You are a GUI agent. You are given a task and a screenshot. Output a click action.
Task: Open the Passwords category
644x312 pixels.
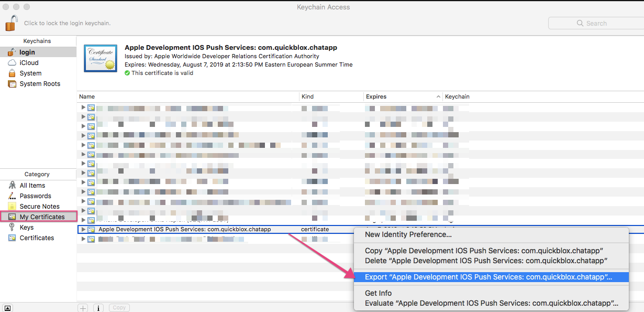38,196
